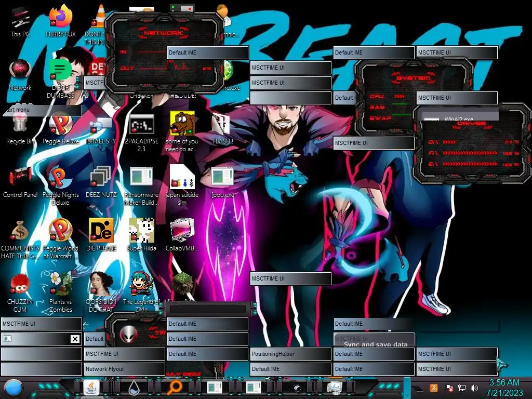Select the ISRAEL SPY desktop icon

click(101, 130)
